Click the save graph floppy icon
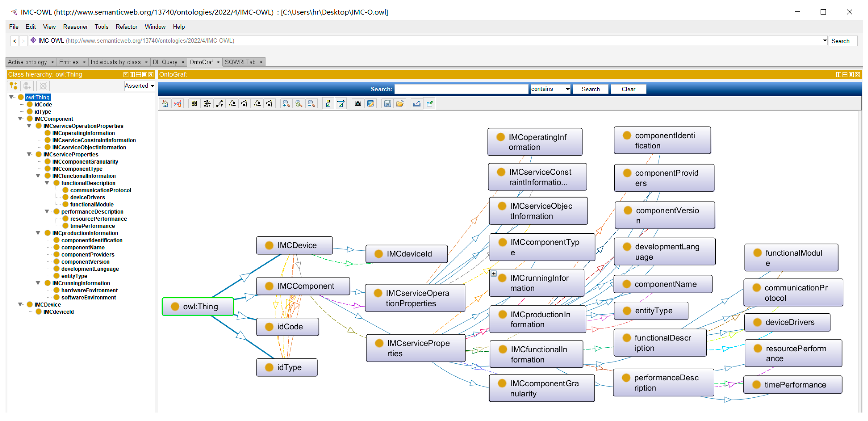 coord(387,104)
